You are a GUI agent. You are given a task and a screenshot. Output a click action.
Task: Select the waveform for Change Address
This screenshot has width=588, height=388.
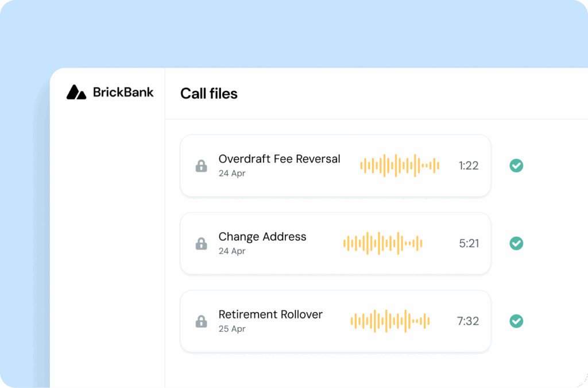point(382,243)
